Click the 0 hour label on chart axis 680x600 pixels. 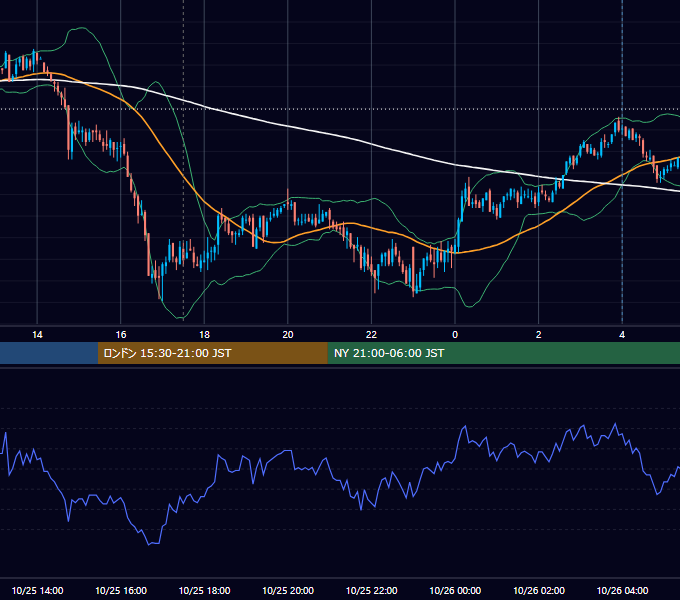[x=455, y=335]
